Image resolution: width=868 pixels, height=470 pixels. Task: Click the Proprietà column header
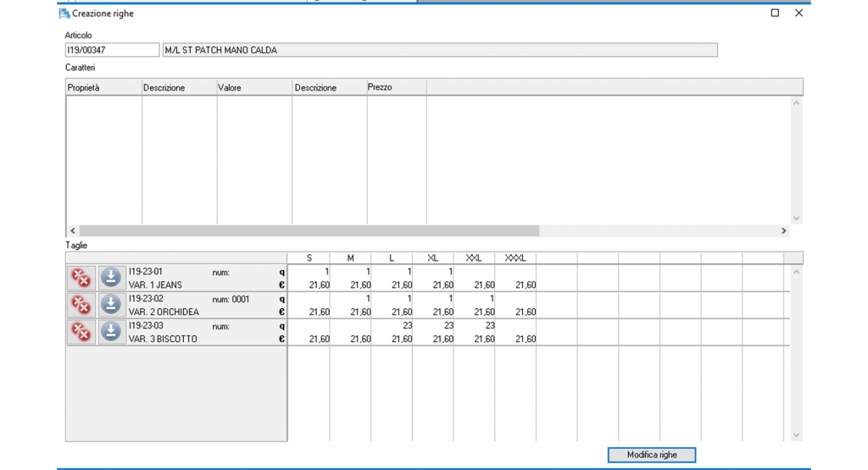[103, 87]
